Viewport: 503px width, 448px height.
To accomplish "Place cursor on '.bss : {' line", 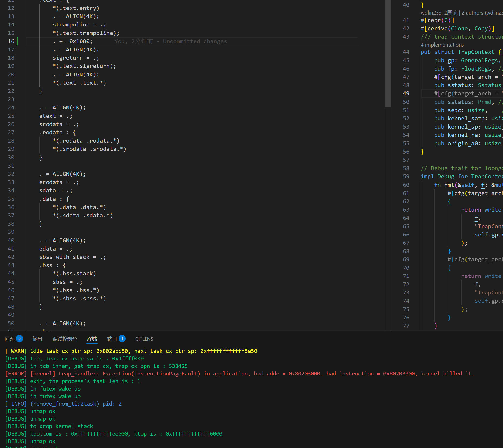I will 52,265.
